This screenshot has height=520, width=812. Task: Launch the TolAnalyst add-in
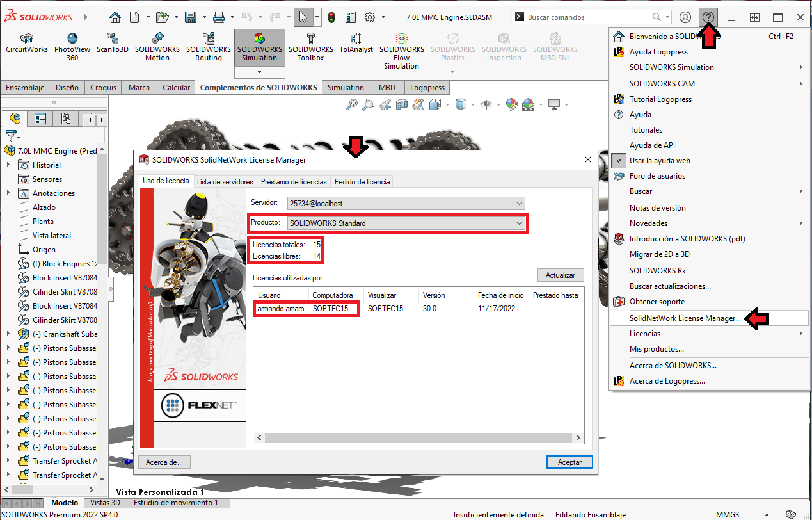coord(356,44)
